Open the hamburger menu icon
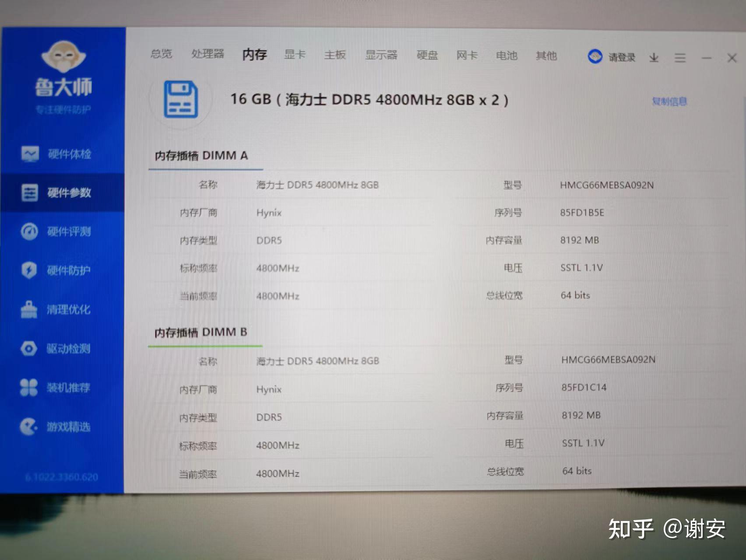 [x=680, y=58]
